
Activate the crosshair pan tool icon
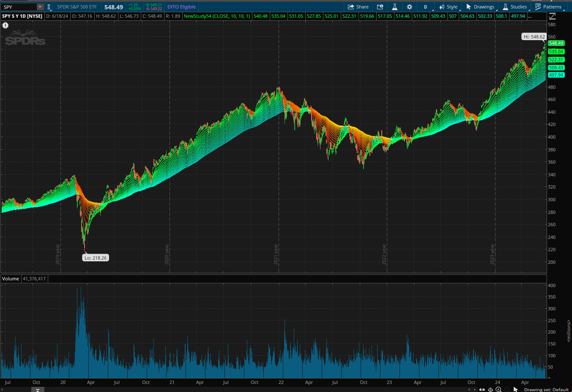coord(490,389)
